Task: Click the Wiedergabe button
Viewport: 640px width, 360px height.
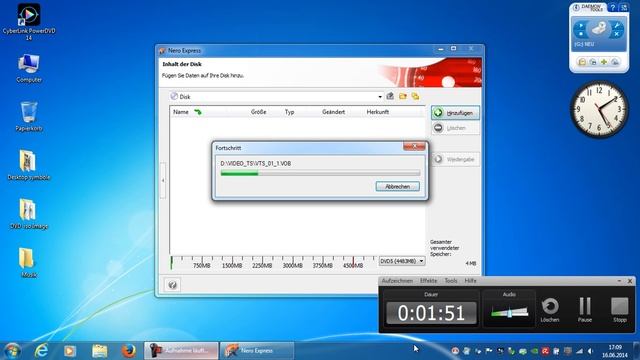Action: (x=455, y=159)
